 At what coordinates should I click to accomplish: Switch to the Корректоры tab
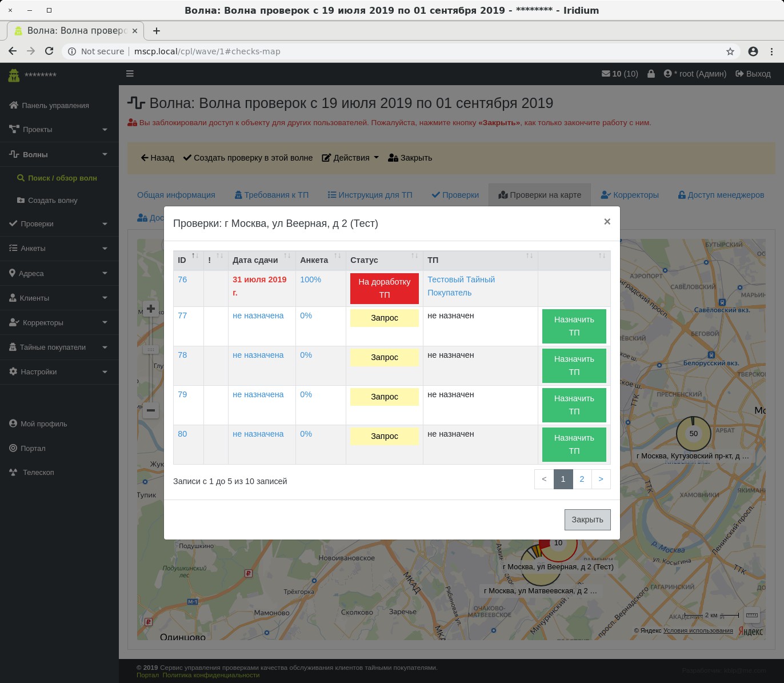630,195
